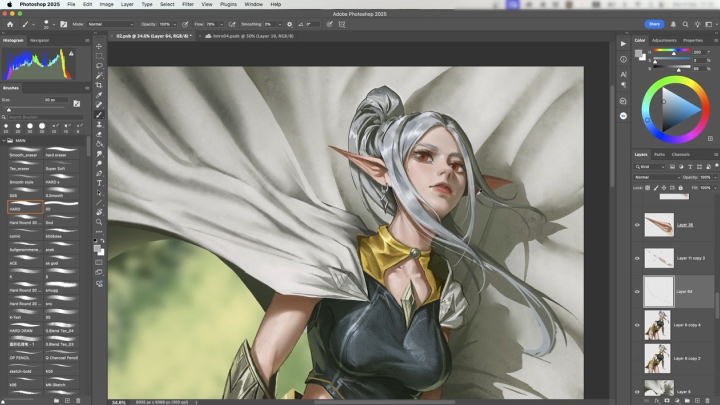
Task: Select the Type tool
Action: click(x=99, y=183)
